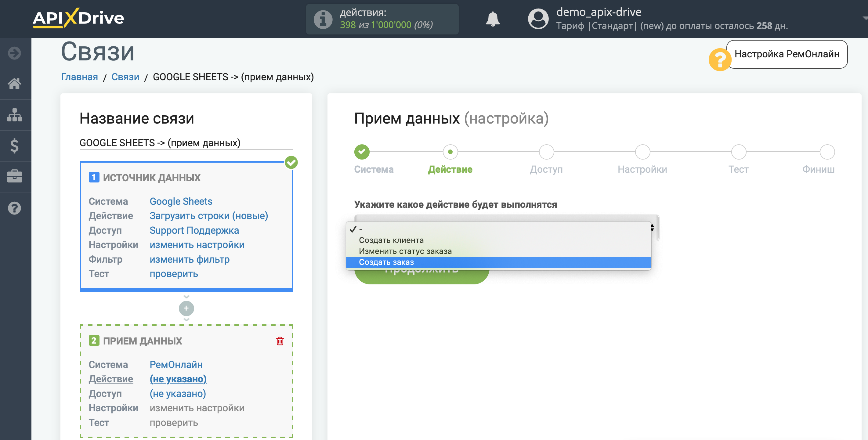The image size is (868, 440).
Task: Select Изменить статус заказа option
Action: tap(498, 251)
